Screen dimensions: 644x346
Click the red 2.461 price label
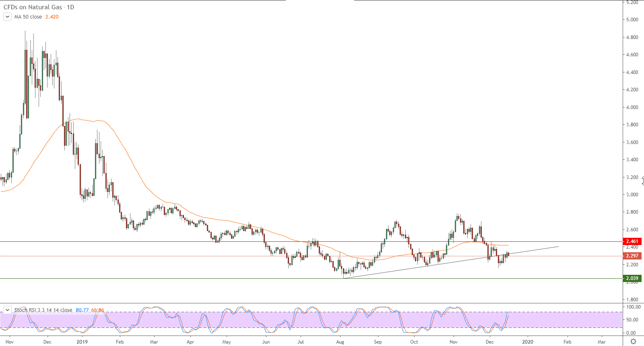[x=632, y=241]
